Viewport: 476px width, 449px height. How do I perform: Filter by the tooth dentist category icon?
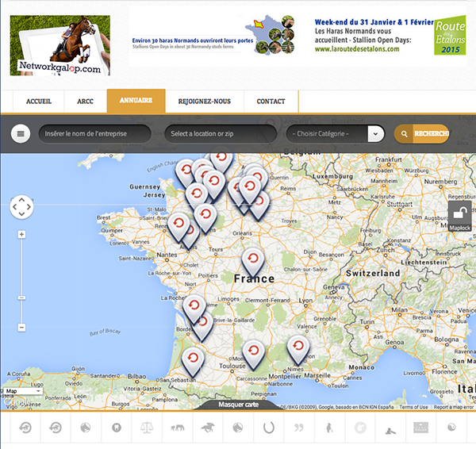[117, 428]
